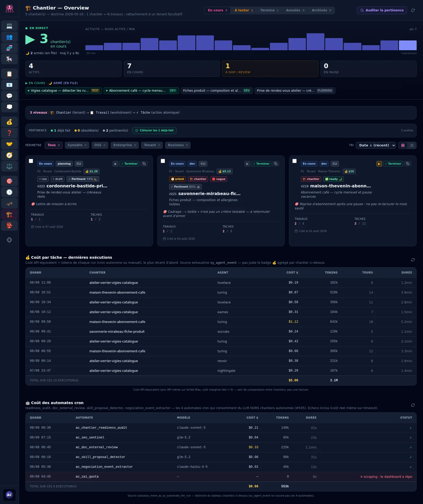Open the Fiches produit DEV chip
Viewport: 423px width, 504px height.
point(217,91)
